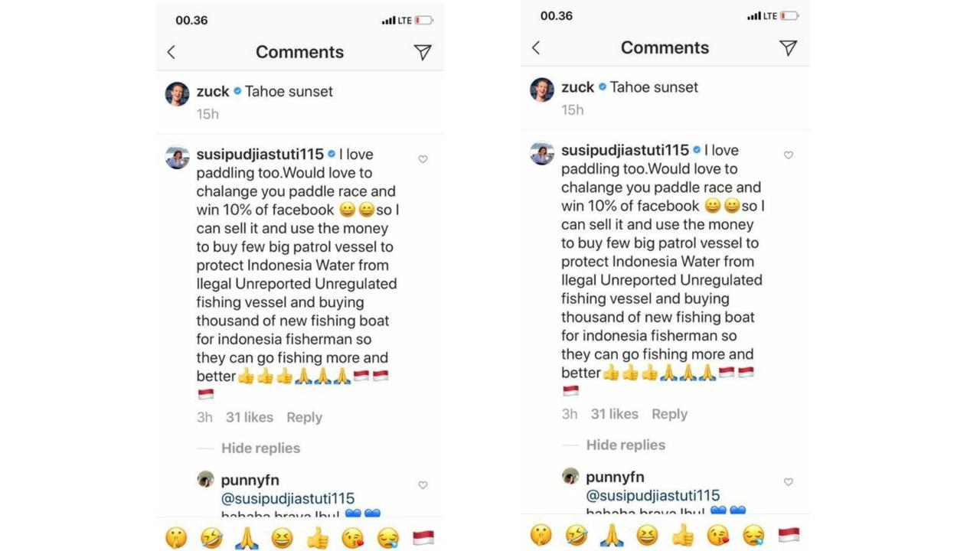Open zuck's profile picture in left screenshot
Viewport: 980px width, 551px height.
(178, 94)
